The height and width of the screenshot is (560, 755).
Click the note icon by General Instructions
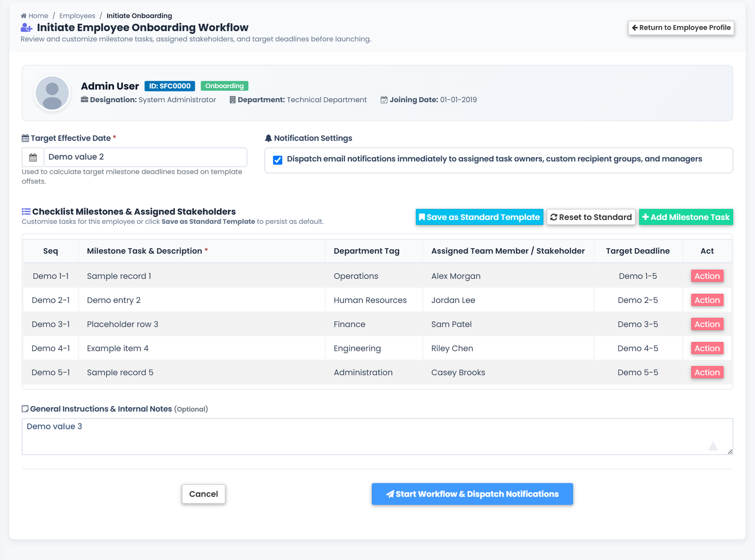click(x=25, y=409)
